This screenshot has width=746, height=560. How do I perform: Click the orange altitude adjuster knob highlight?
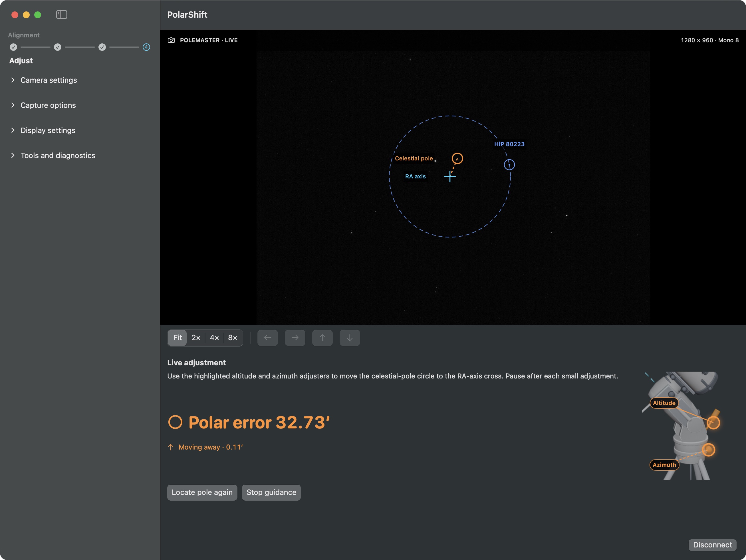(x=713, y=422)
